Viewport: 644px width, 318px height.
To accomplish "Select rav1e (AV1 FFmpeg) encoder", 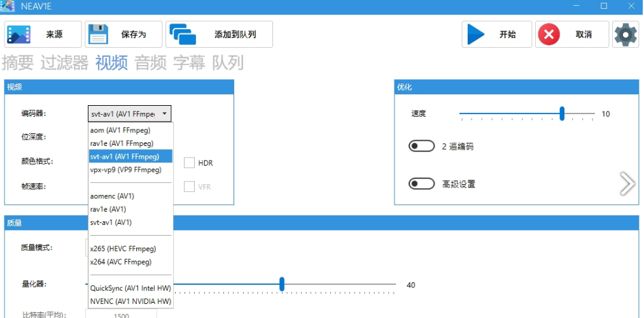I will (x=130, y=143).
